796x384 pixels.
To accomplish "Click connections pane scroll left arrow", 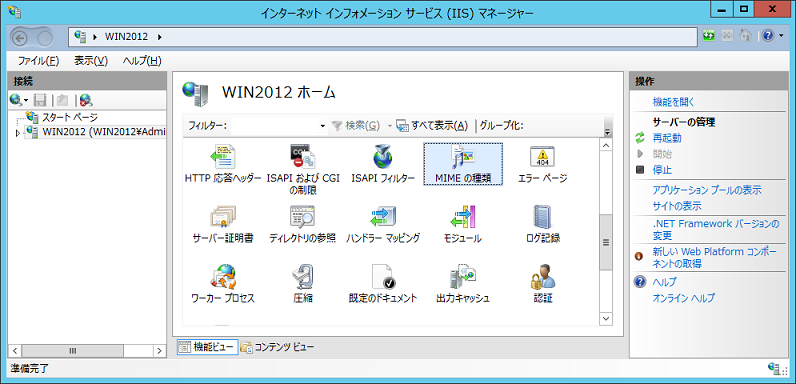I will [x=15, y=350].
